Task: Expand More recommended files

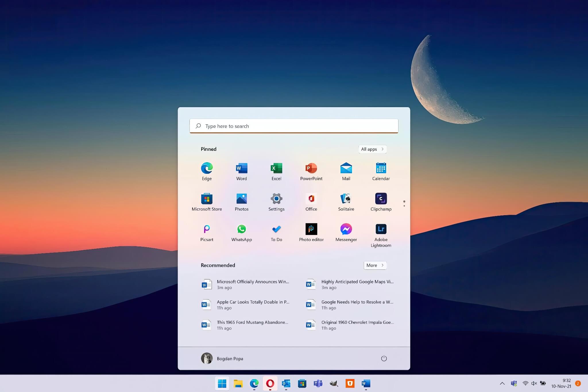Action: tap(375, 265)
